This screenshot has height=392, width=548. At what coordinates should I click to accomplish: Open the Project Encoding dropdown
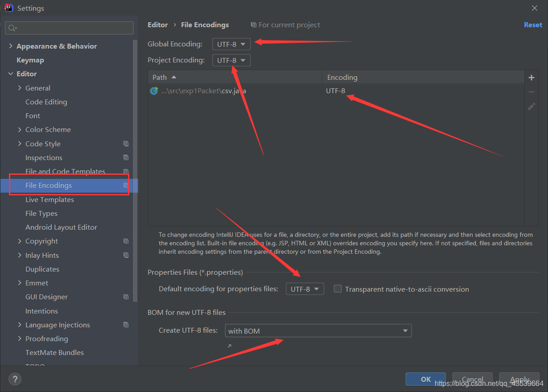(x=231, y=60)
